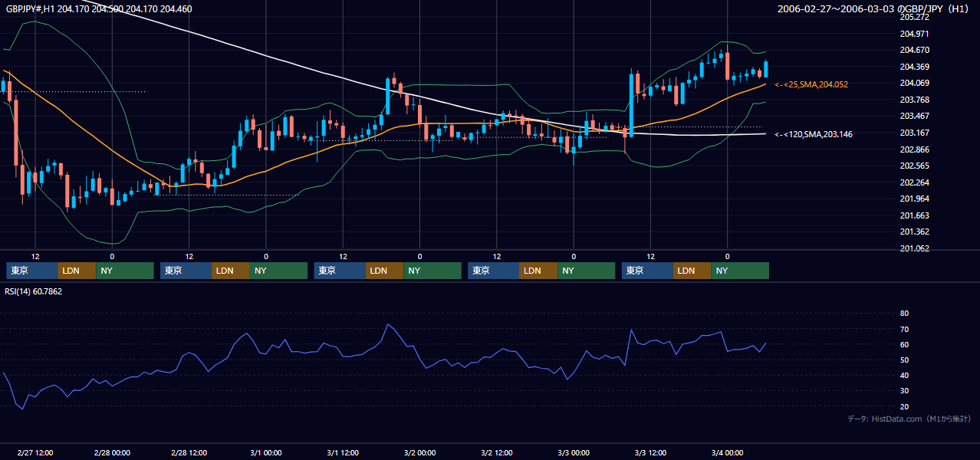Click the 120 SMA label reading 203.146

(x=814, y=134)
